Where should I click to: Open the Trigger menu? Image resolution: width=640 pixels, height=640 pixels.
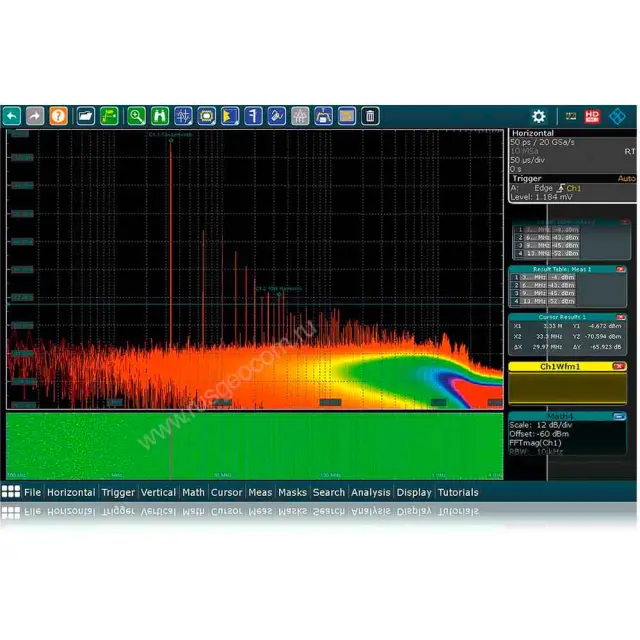coord(118,492)
